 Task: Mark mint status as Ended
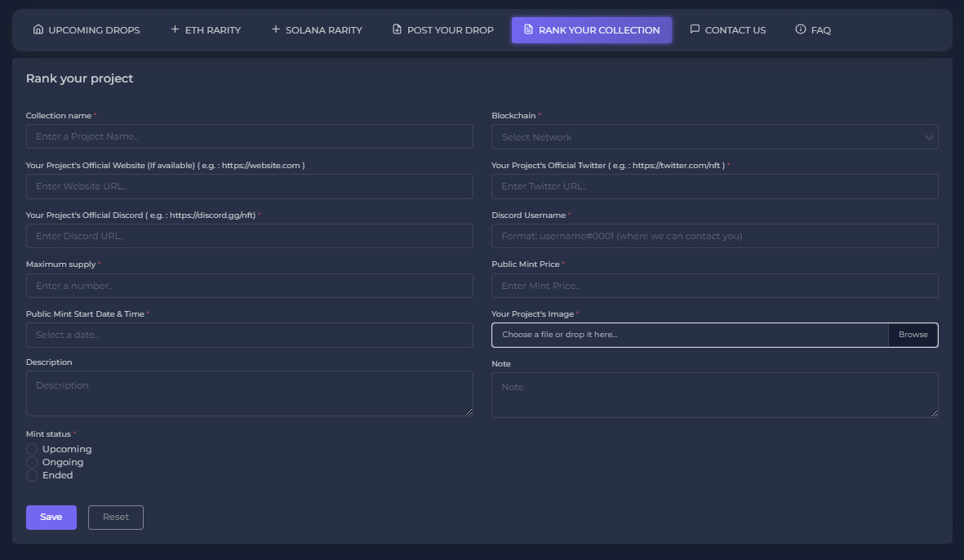pos(33,475)
